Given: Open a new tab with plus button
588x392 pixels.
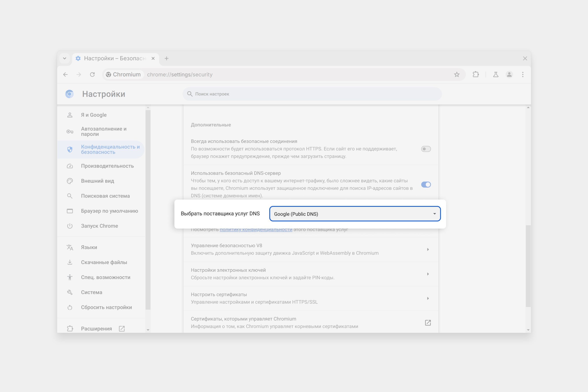Looking at the screenshot, I should coord(166,58).
